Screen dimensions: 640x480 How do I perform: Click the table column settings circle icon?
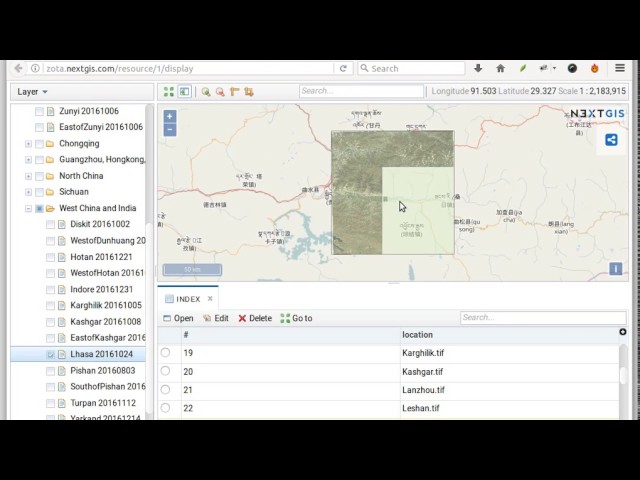(x=622, y=332)
